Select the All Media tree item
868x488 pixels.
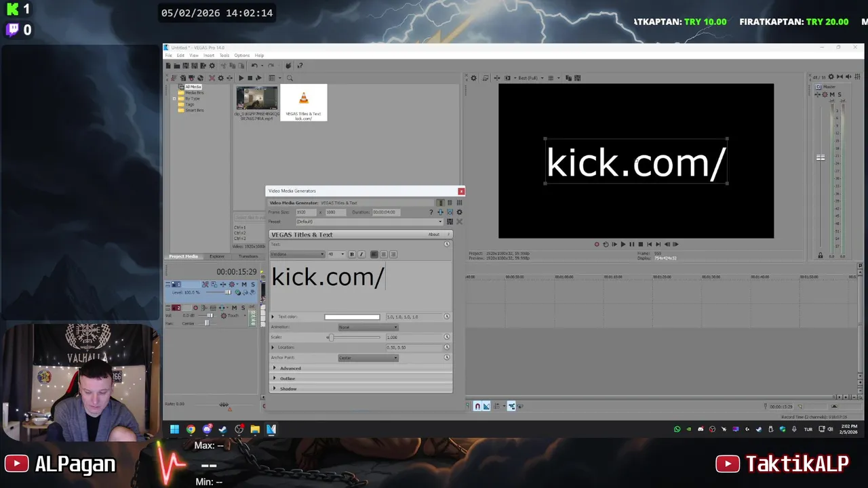[x=193, y=87]
